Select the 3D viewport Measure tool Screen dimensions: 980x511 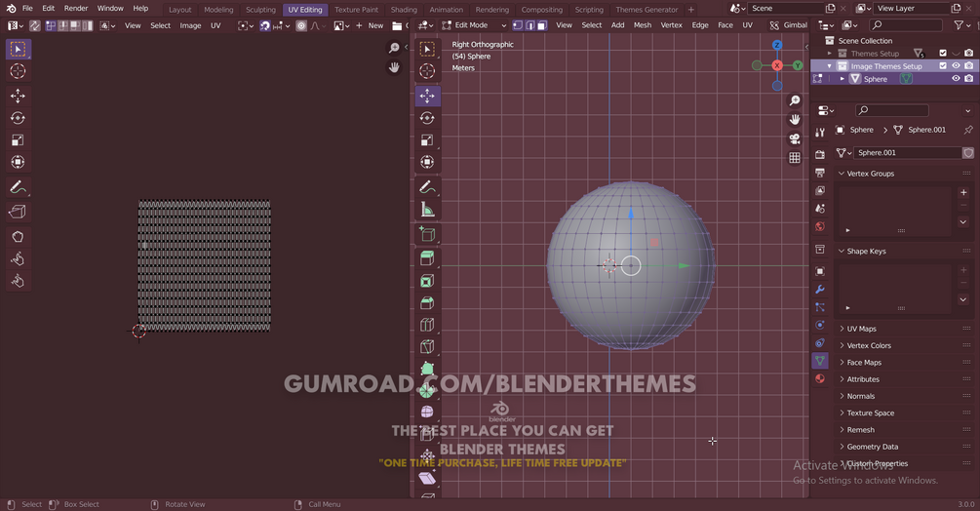tap(427, 210)
